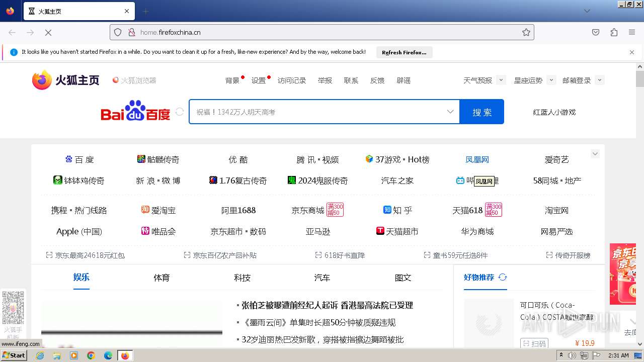Click the Refresh Firefox button
This screenshot has height=362, width=644.
404,52
